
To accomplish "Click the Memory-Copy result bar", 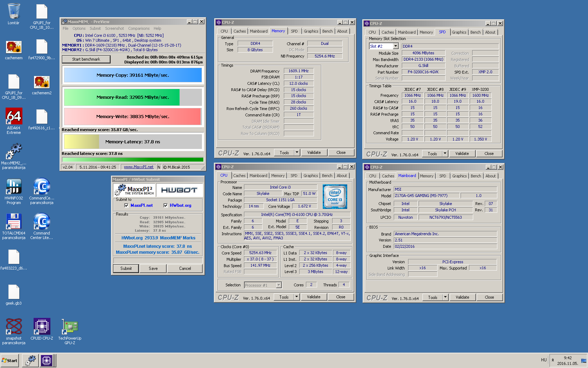I will [x=133, y=75].
